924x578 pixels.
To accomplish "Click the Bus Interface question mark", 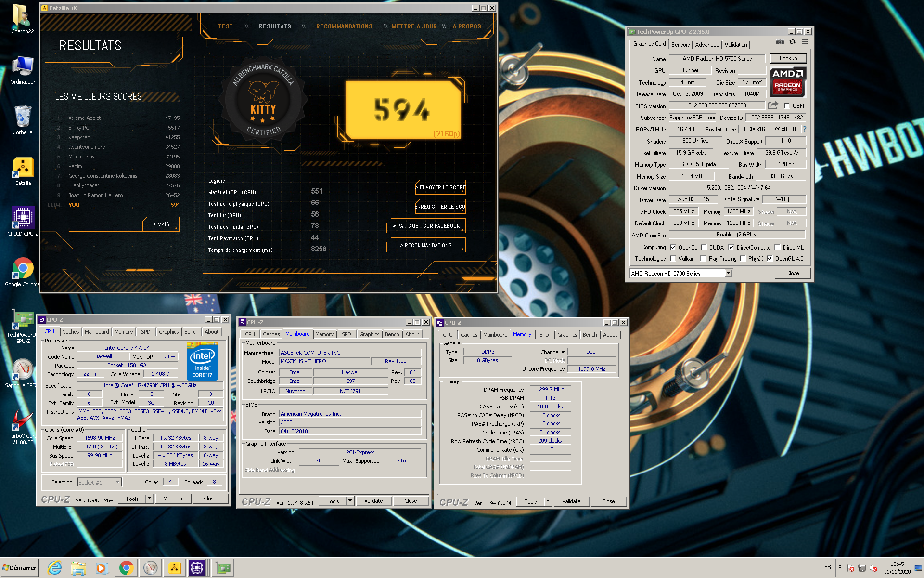I will click(805, 129).
